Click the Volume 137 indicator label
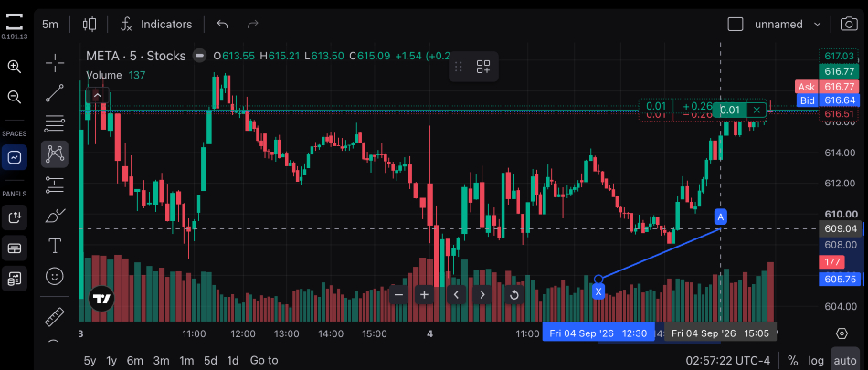Screen dimensions: 868x370 tap(116, 75)
